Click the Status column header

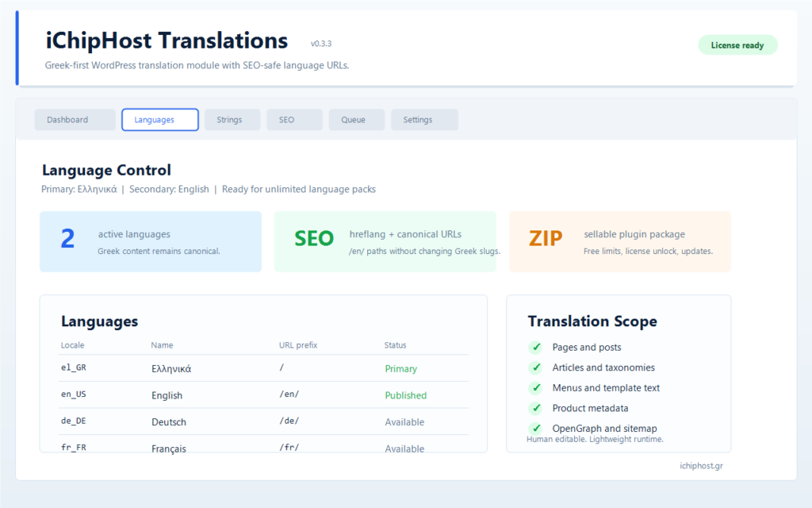[395, 345]
